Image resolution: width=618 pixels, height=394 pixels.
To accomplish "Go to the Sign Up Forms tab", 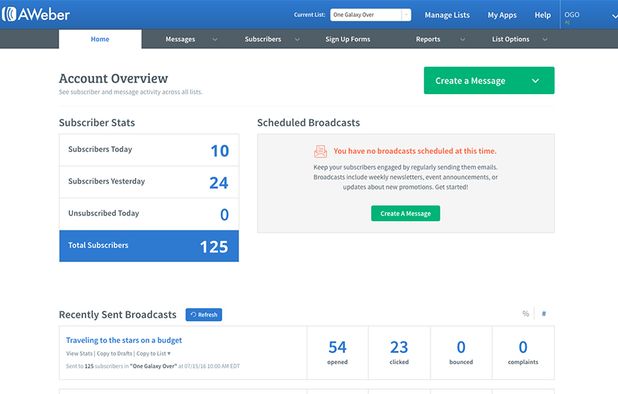I will tap(348, 39).
